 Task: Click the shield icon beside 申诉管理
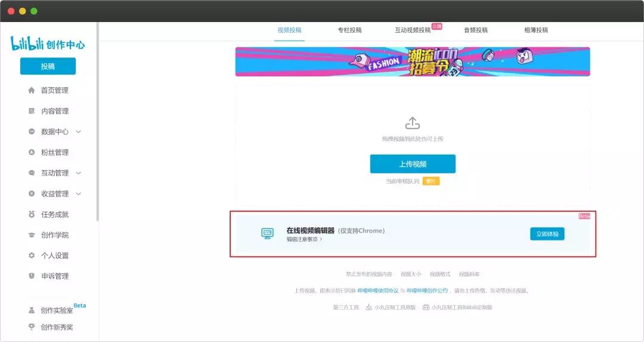point(32,276)
